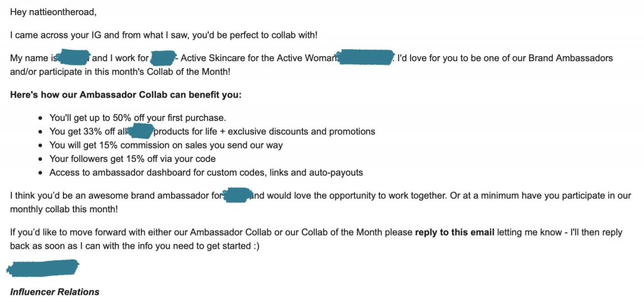Click the italic "Influencer Relations" title
Screen dimensions: 644x303
coord(55,292)
